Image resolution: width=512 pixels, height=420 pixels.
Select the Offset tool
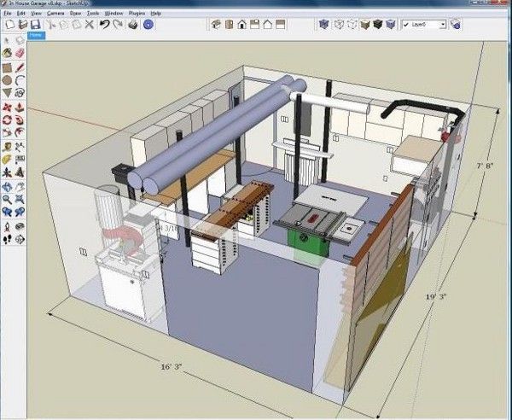click(x=20, y=132)
